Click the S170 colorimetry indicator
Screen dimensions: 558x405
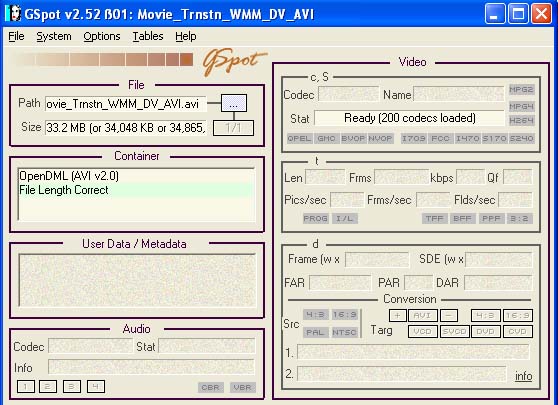(494, 138)
